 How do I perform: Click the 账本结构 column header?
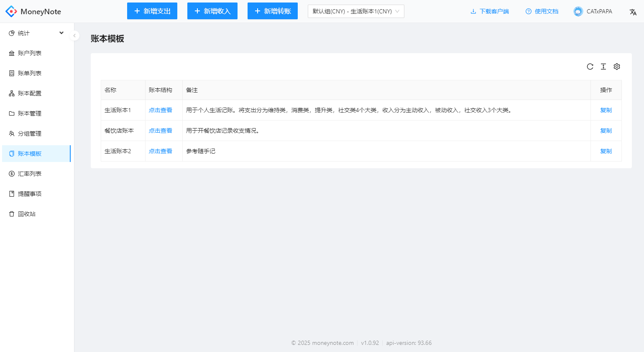tap(164, 90)
